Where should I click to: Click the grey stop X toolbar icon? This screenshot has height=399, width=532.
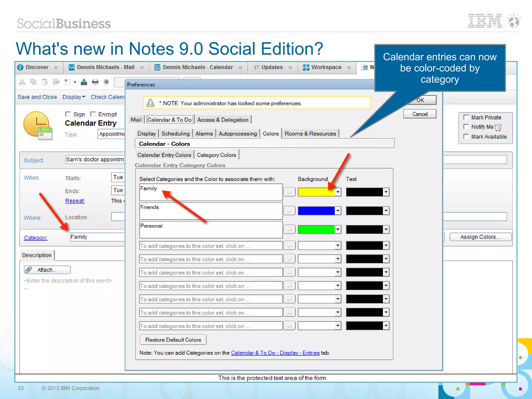coord(106,82)
